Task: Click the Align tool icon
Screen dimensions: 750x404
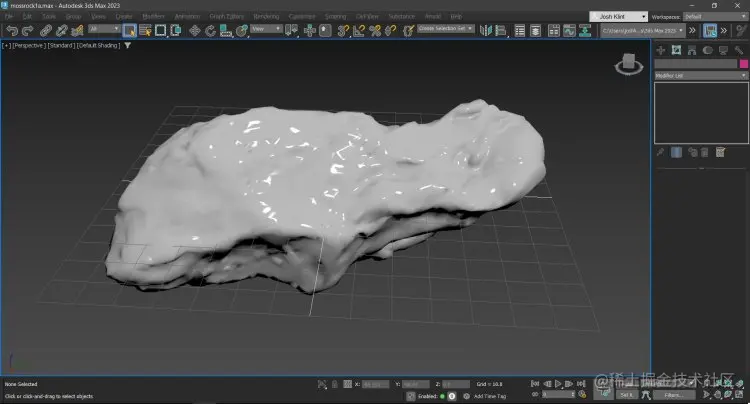Action: (x=501, y=31)
